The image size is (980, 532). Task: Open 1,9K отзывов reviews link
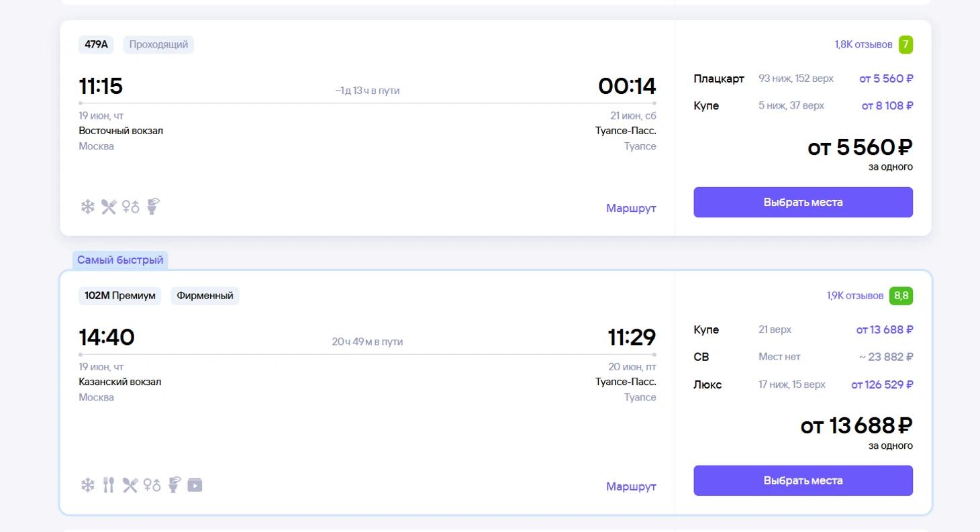pyautogui.click(x=854, y=296)
